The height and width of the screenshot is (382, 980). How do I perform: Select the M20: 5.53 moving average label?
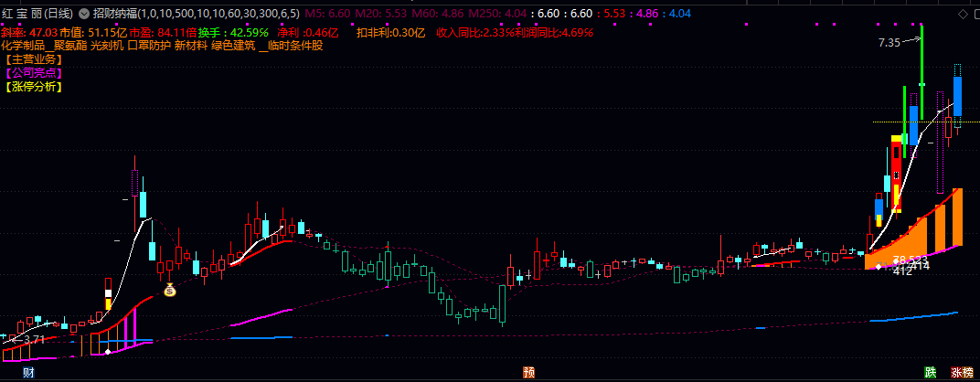pyautogui.click(x=380, y=13)
